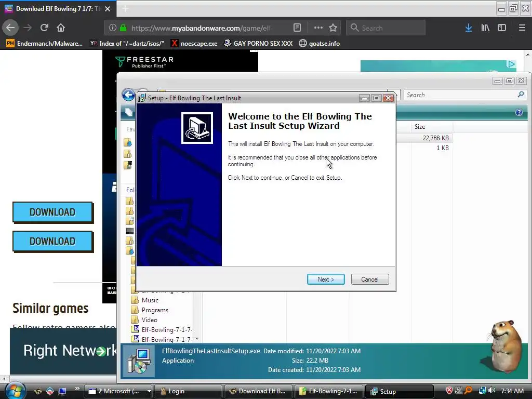This screenshot has width=532, height=399.
Task: Click AdChoices icon on ad
Action: [511, 64]
